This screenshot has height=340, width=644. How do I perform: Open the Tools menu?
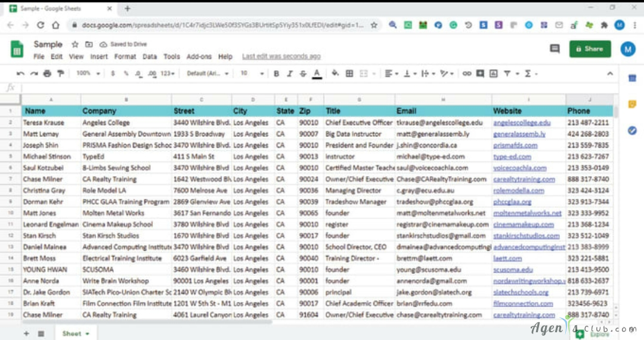[x=172, y=57]
